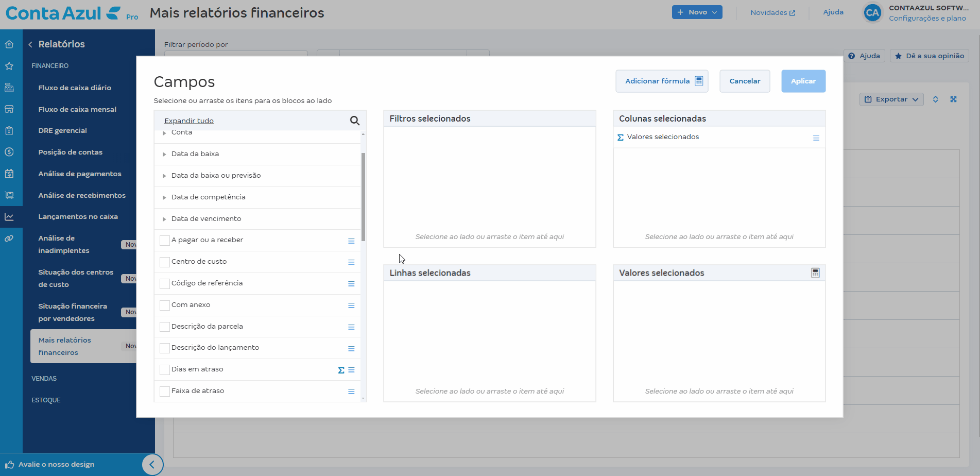980x476 pixels.
Task: Click the Aplicar button
Action: [x=803, y=81]
